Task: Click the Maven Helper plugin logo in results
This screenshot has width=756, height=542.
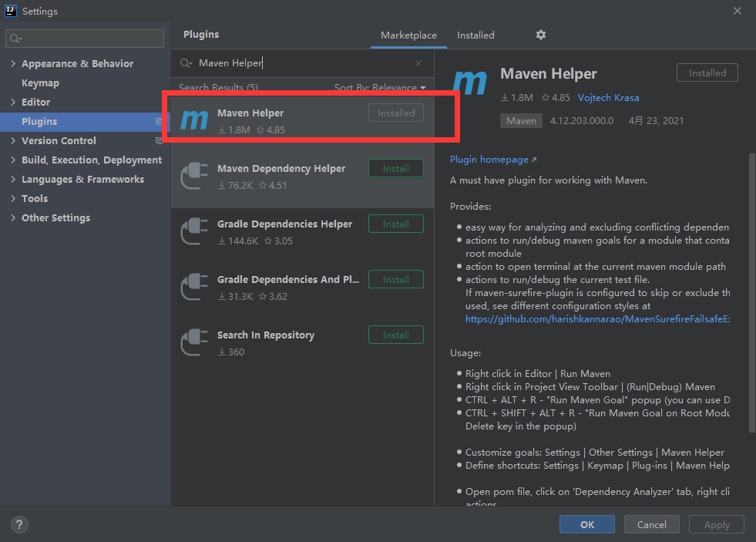Action: [x=194, y=120]
